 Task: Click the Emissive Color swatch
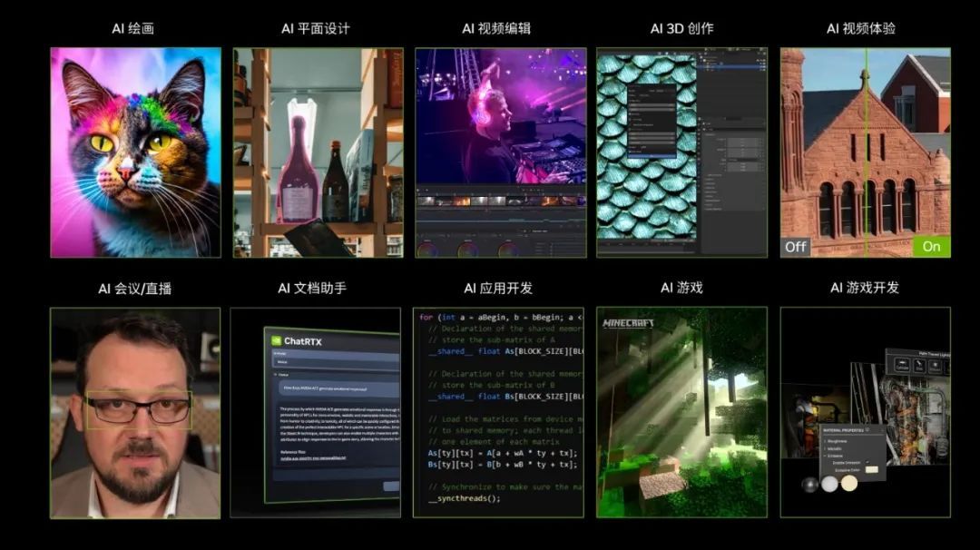click(872, 469)
